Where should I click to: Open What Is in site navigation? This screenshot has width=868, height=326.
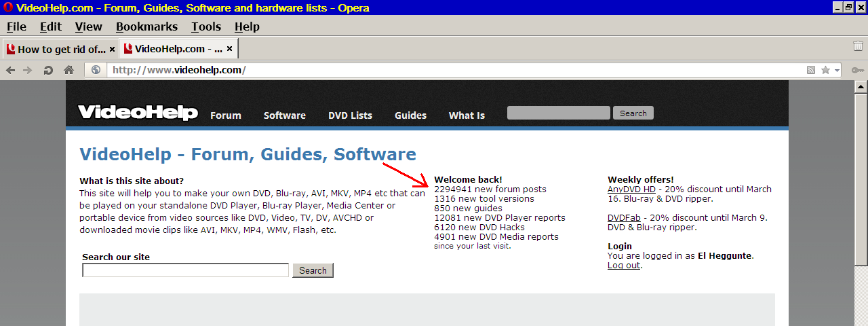click(x=467, y=115)
